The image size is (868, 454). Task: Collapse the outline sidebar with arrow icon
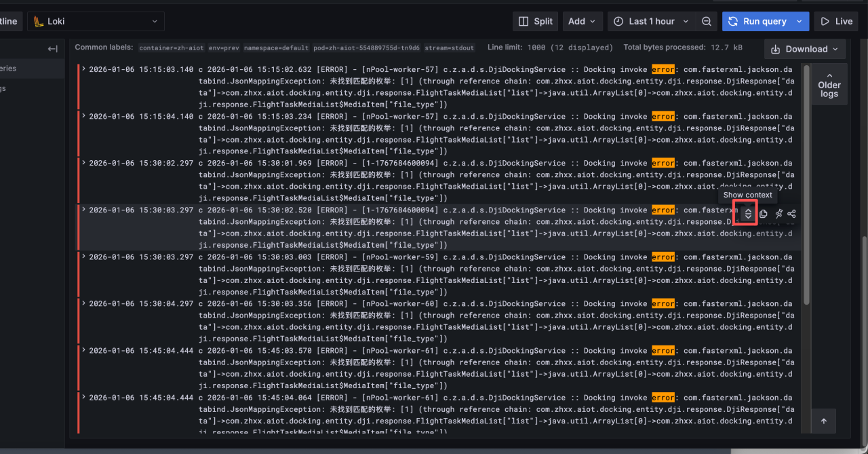[52, 49]
